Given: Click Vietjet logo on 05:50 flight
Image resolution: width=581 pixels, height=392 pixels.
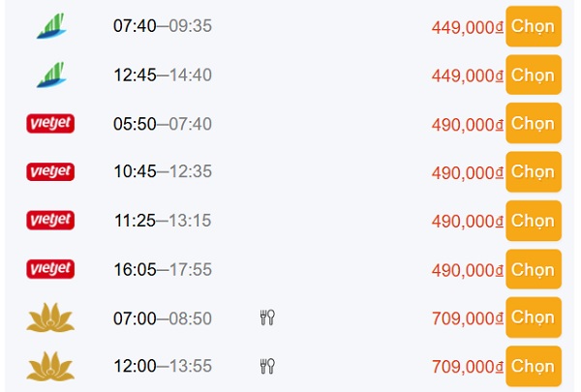Looking at the screenshot, I should click(x=50, y=123).
